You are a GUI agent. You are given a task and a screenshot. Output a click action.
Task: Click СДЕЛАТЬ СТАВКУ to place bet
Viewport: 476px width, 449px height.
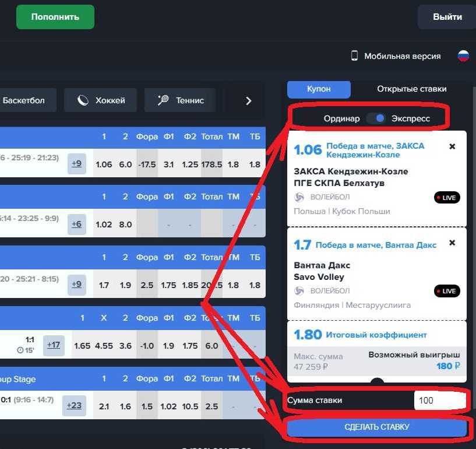(x=376, y=427)
